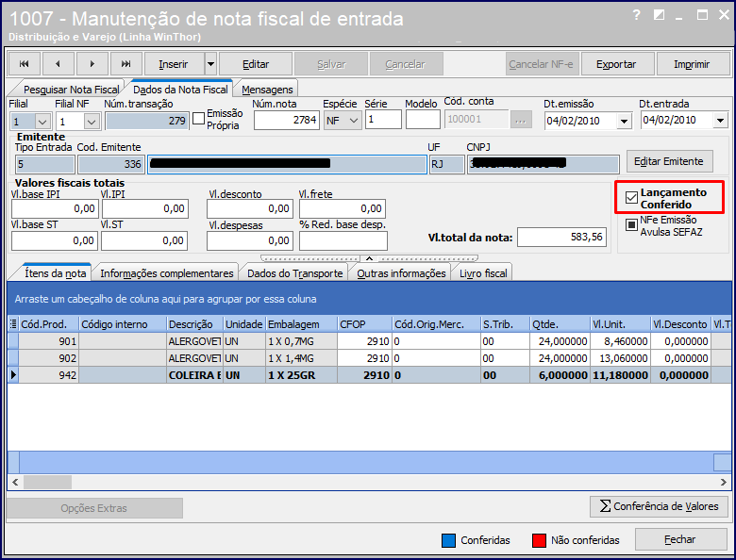The image size is (736, 560).
Task: Click the Modelo input field
Action: [423, 120]
